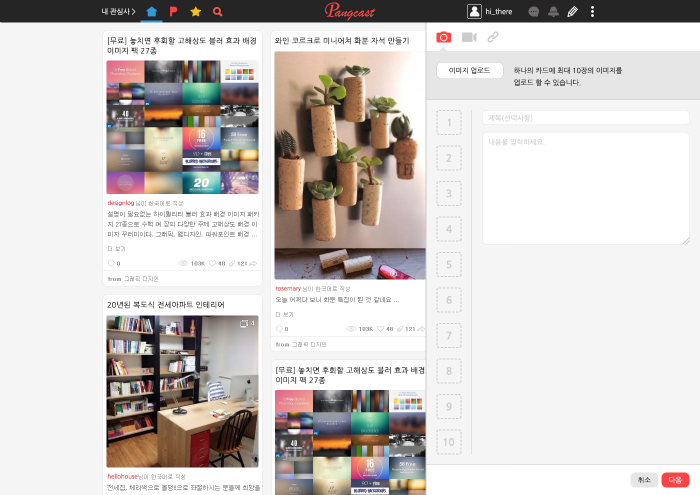The height and width of the screenshot is (495, 700).
Task: Open chat messages speech bubble icon
Action: [x=533, y=12]
